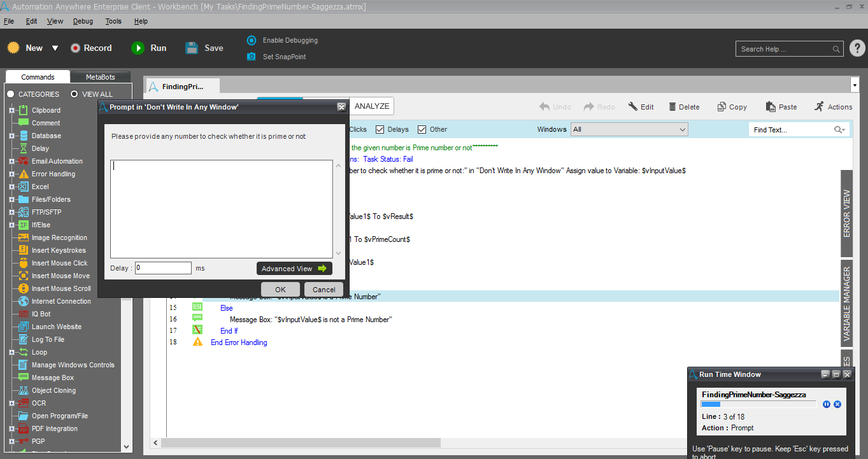This screenshot has height=459, width=868.
Task: Open the Windows filter dropdown
Action: tap(629, 129)
